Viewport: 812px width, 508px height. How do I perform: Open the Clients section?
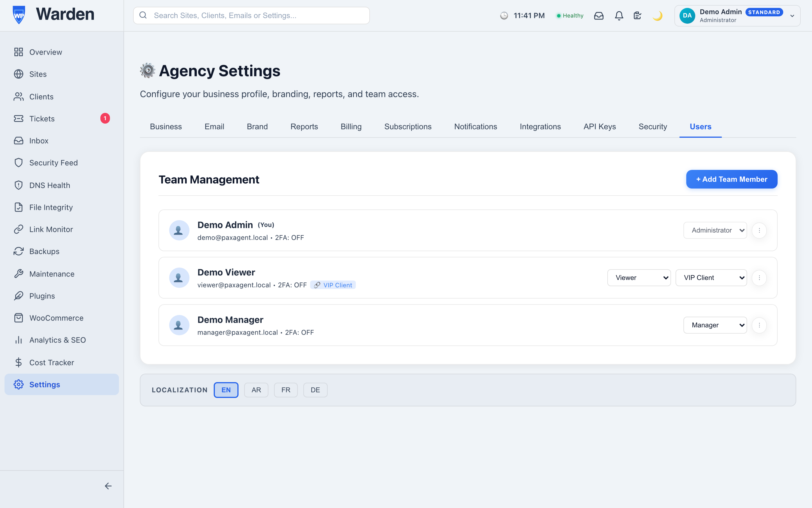coord(62,97)
